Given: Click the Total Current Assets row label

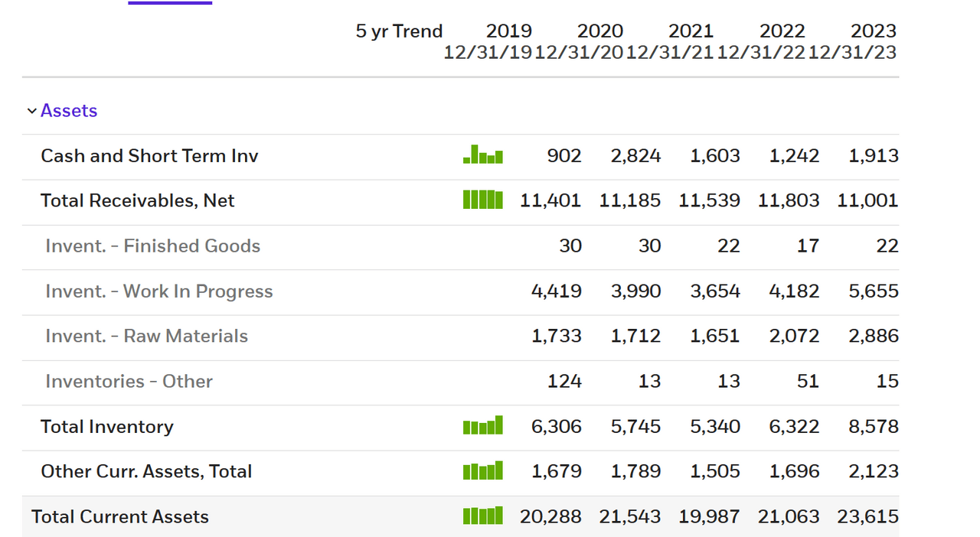Looking at the screenshot, I should point(120,516).
